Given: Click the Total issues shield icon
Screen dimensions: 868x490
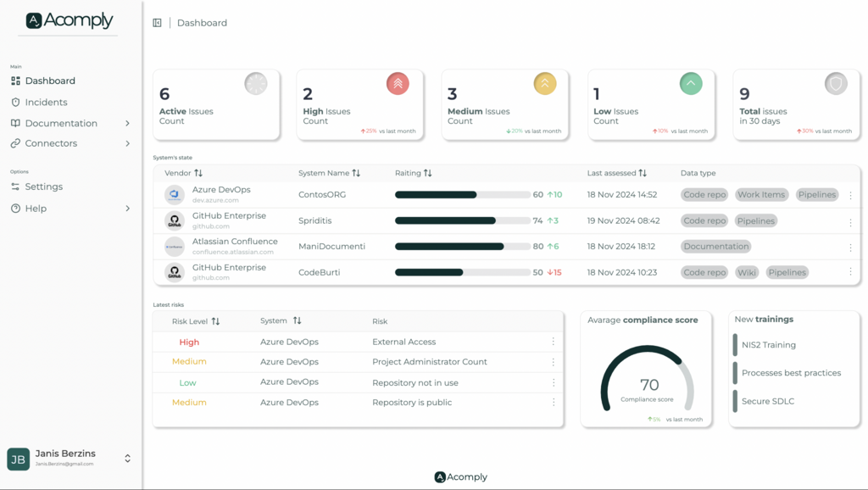Looking at the screenshot, I should pyautogui.click(x=836, y=83).
